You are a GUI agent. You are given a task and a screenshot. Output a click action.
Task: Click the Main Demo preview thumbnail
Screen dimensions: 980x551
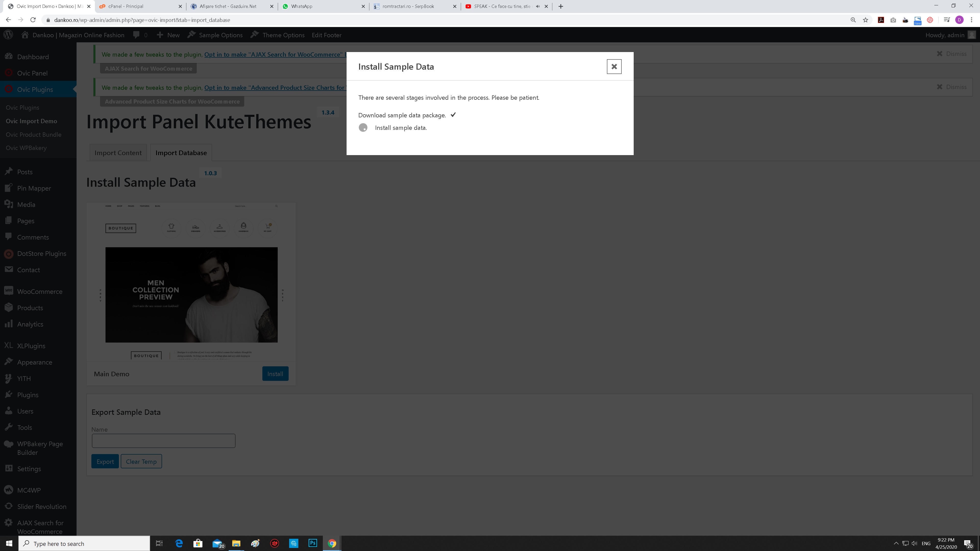click(191, 281)
